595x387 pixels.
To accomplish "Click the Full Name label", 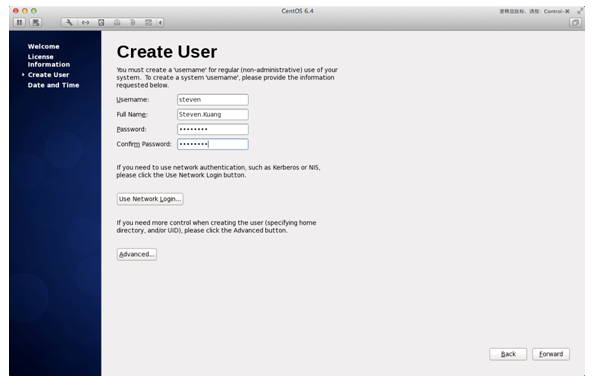I will pyautogui.click(x=132, y=115).
